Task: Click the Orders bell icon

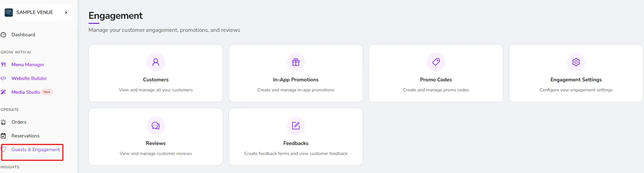Action: [3, 122]
